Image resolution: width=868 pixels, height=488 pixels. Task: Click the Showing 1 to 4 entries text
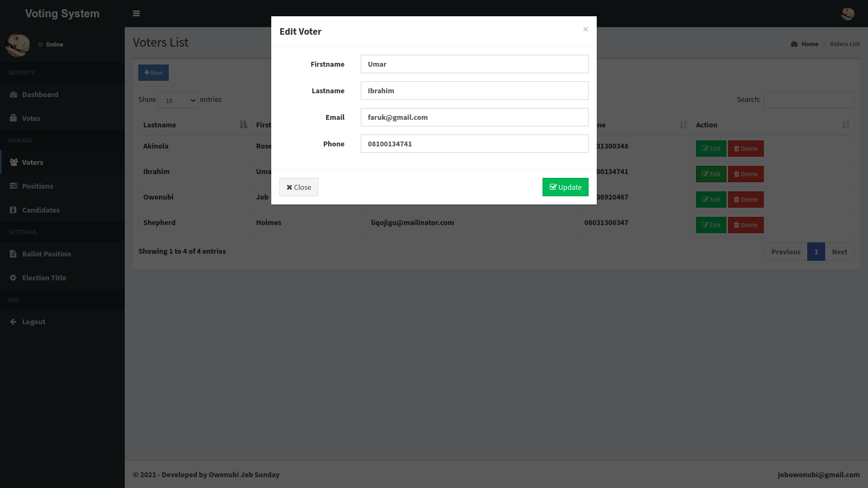182,251
